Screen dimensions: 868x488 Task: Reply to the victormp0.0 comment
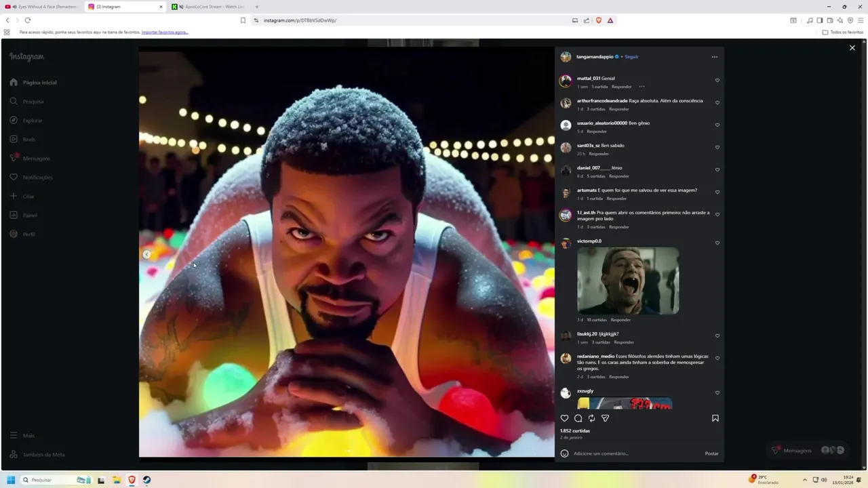(x=620, y=320)
